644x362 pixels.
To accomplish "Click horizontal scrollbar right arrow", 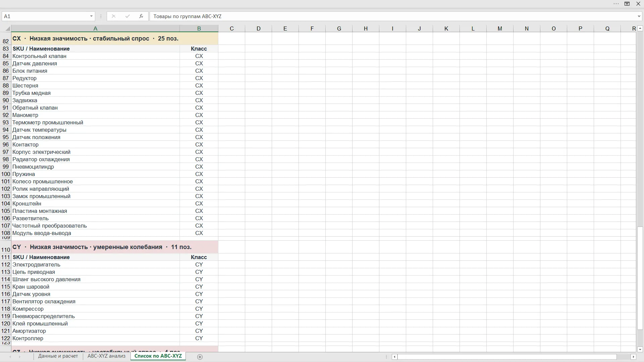I will (x=633, y=357).
